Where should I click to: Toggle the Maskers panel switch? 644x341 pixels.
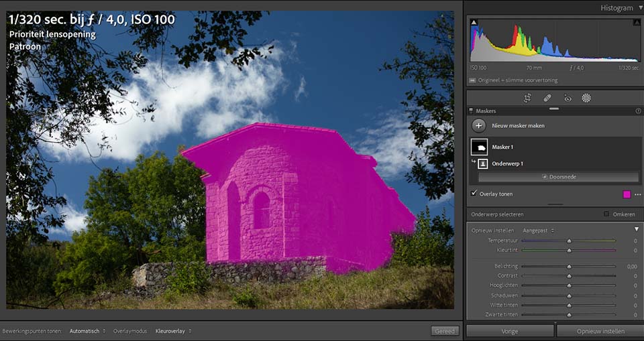click(471, 111)
